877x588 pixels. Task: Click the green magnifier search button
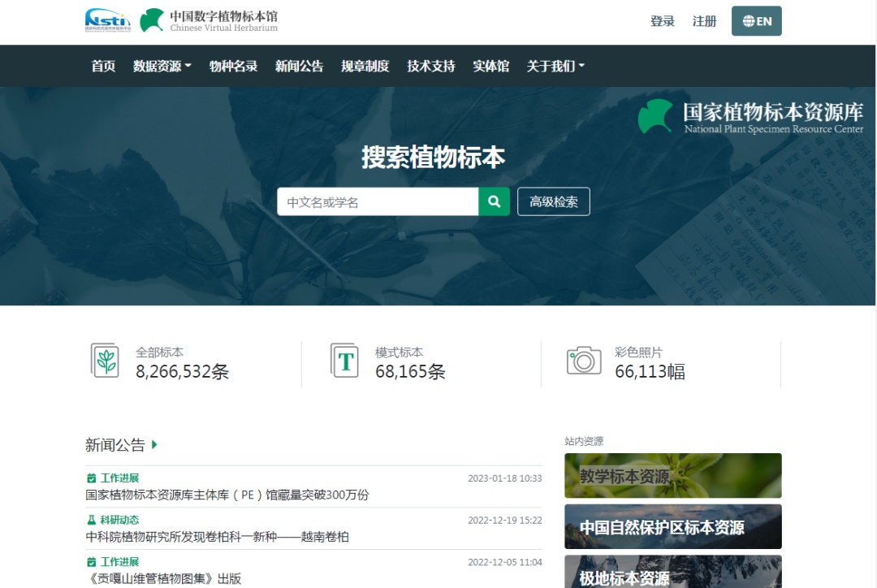click(x=494, y=201)
